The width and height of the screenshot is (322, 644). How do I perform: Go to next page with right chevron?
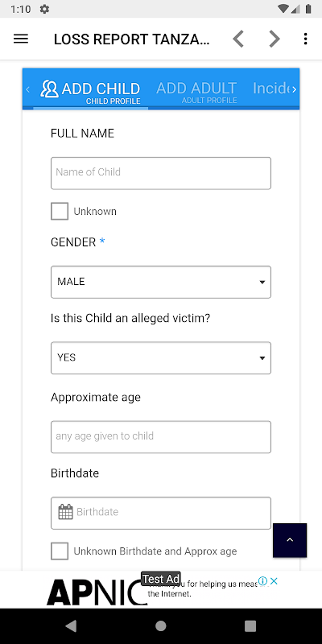tap(274, 39)
